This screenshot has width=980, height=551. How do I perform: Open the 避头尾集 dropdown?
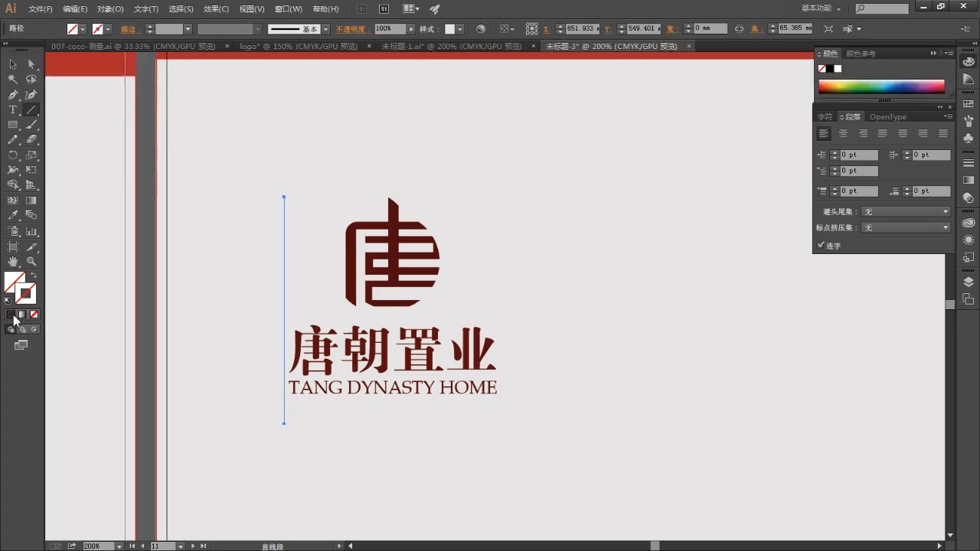[906, 212]
